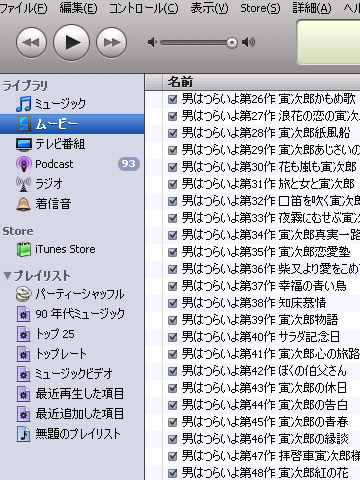Screen dimensions: 360x480
Task: Select row 男はつらいよ第32作 口笛を吹く
Action: coord(253,201)
